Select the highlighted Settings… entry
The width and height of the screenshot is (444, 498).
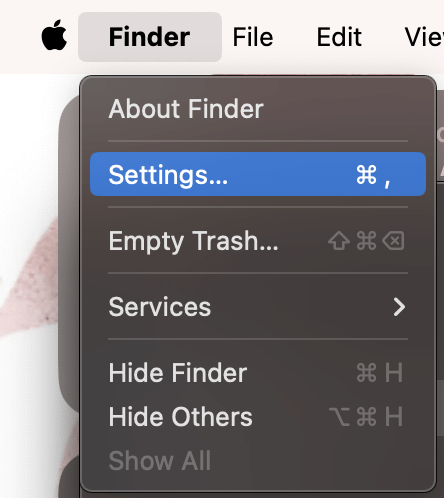coord(258,174)
